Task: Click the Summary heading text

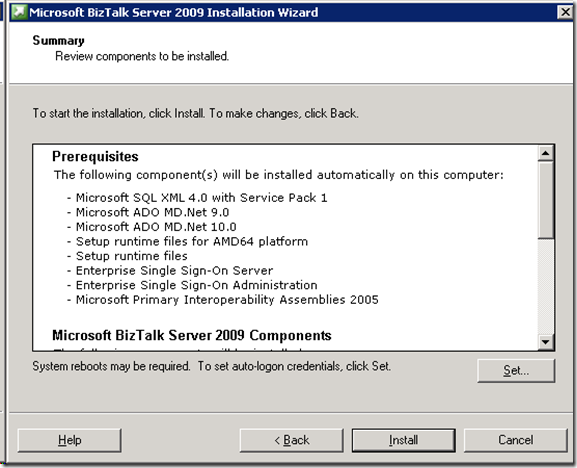Action: pyautogui.click(x=59, y=40)
